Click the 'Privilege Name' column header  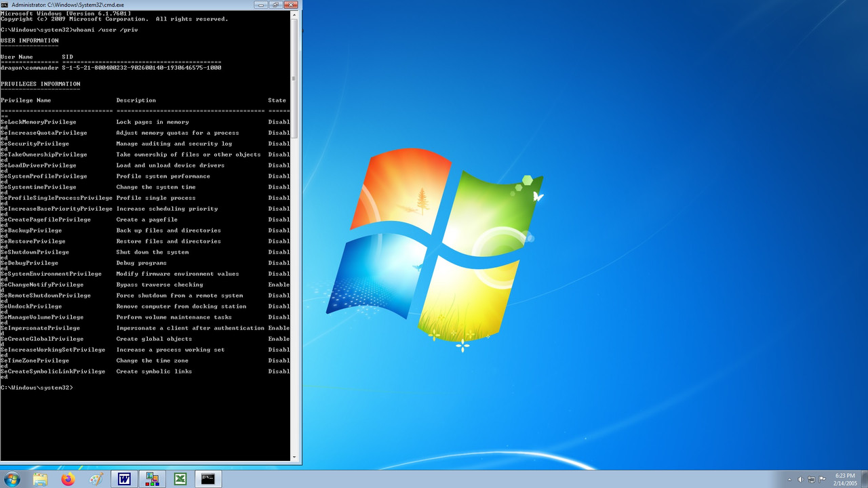[x=26, y=100]
